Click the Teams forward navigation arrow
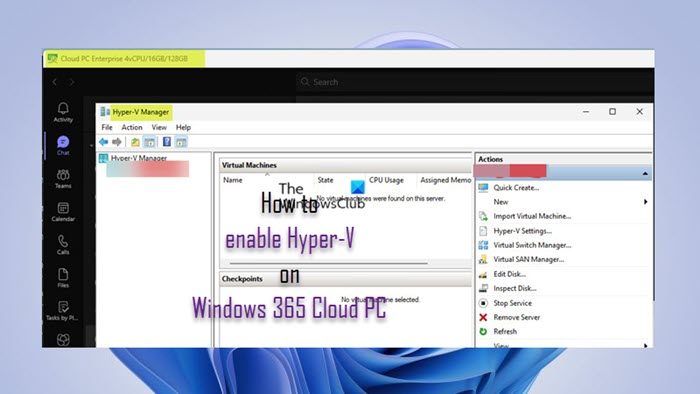The height and width of the screenshot is (394, 700). 71,82
